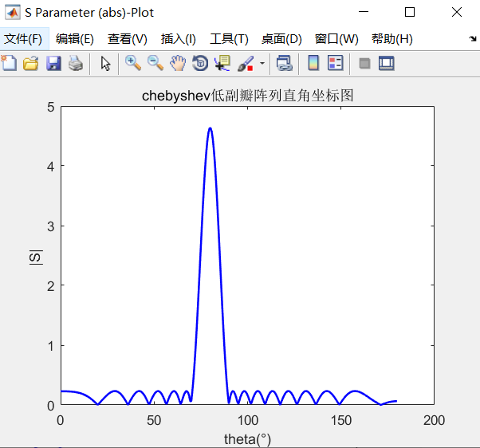
Task: Open the 帮助(H) menu
Action: (392, 39)
